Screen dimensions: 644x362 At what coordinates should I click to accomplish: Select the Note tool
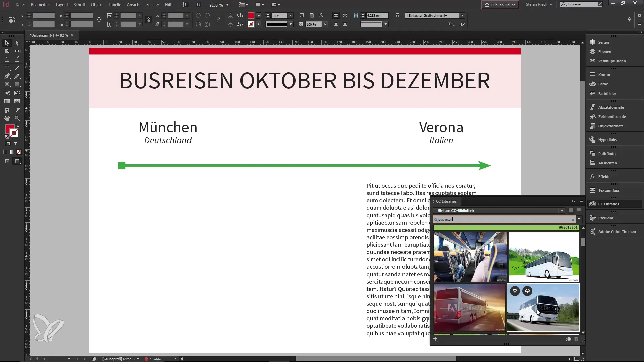tap(7, 110)
